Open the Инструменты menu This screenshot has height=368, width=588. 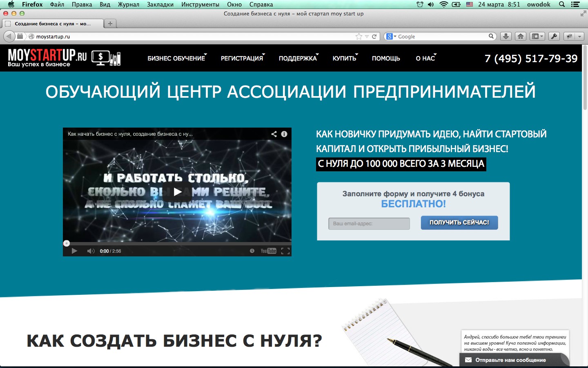(x=200, y=4)
